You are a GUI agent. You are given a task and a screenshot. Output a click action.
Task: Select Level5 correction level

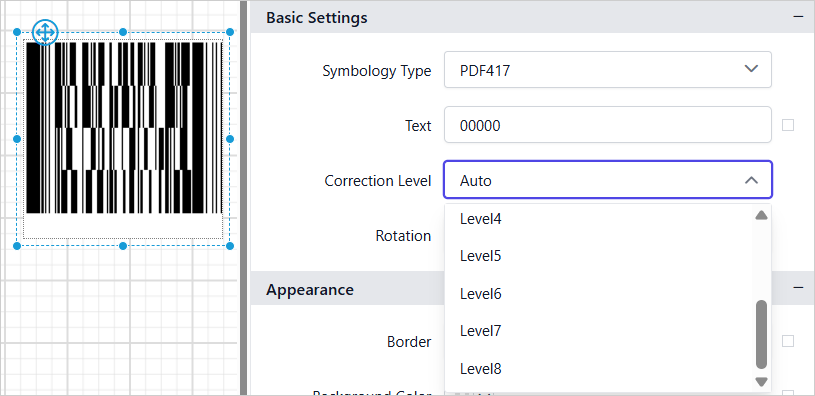pos(600,256)
